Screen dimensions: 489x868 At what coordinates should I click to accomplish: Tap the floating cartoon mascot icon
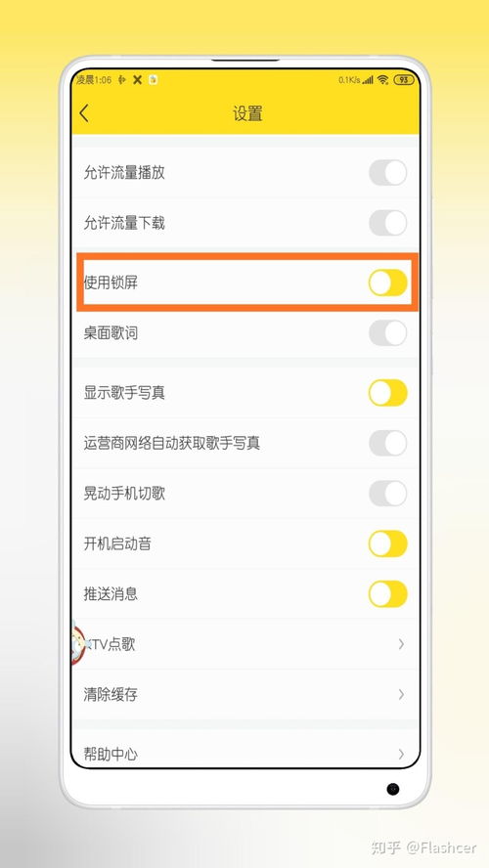78,644
